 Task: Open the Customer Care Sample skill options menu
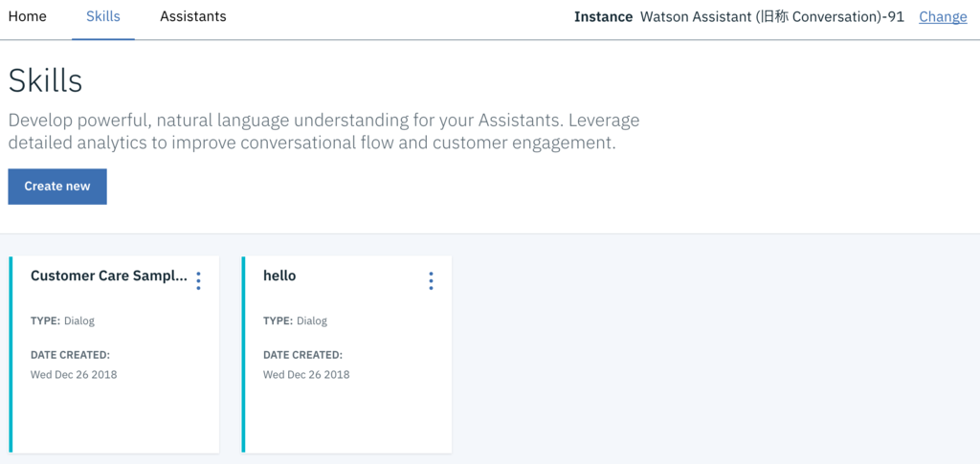click(x=198, y=280)
